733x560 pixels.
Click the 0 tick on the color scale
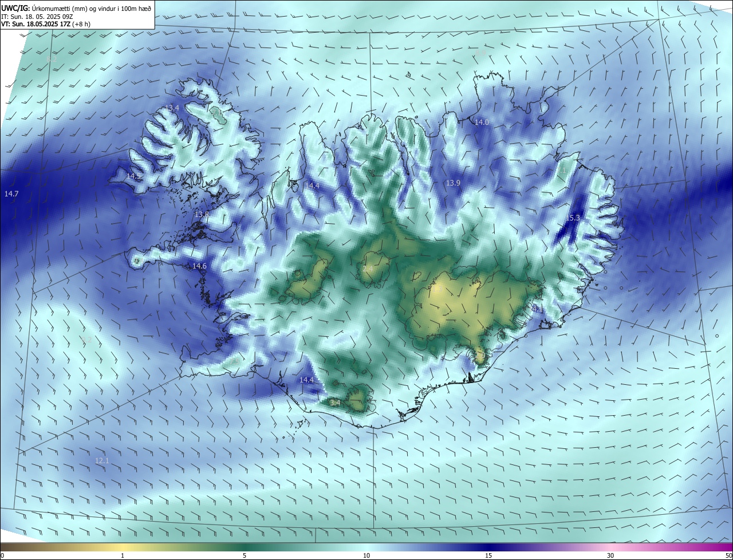click(2, 555)
